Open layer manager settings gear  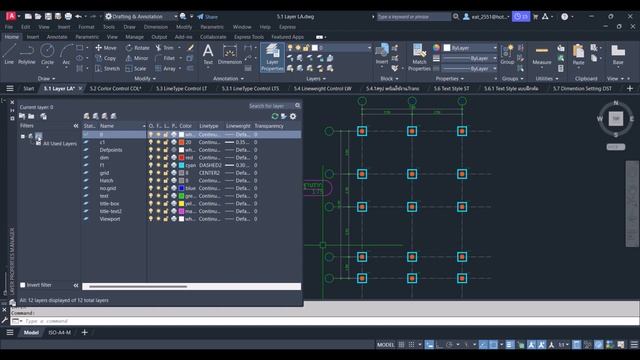[293, 116]
